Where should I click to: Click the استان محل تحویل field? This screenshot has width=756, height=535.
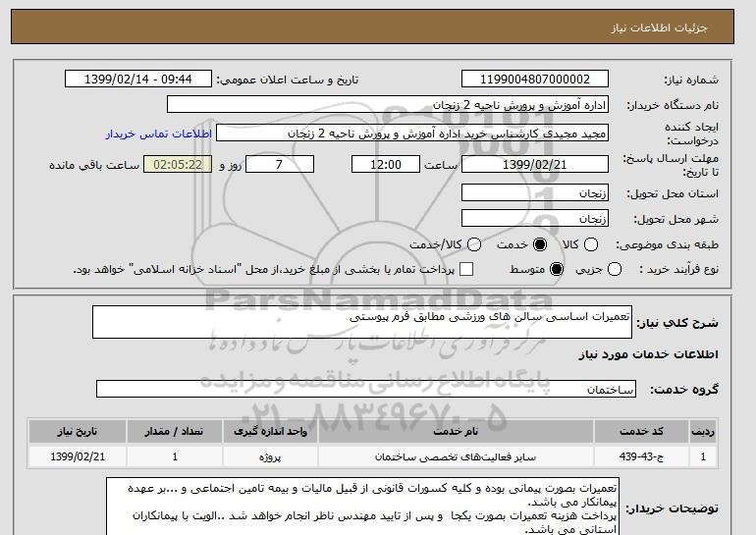(x=535, y=192)
